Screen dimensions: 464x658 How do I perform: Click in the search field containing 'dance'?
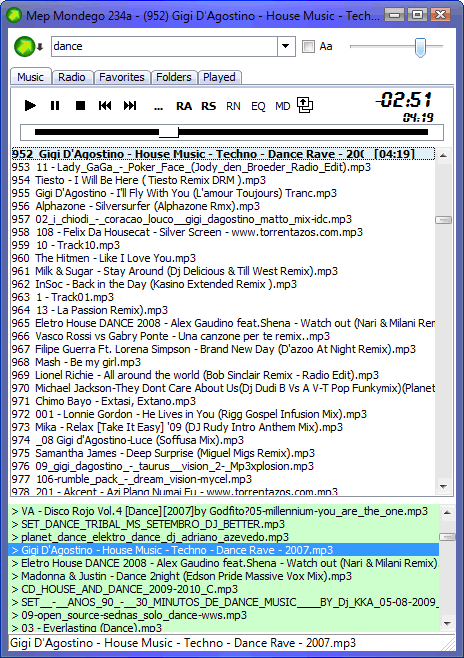coord(164,46)
